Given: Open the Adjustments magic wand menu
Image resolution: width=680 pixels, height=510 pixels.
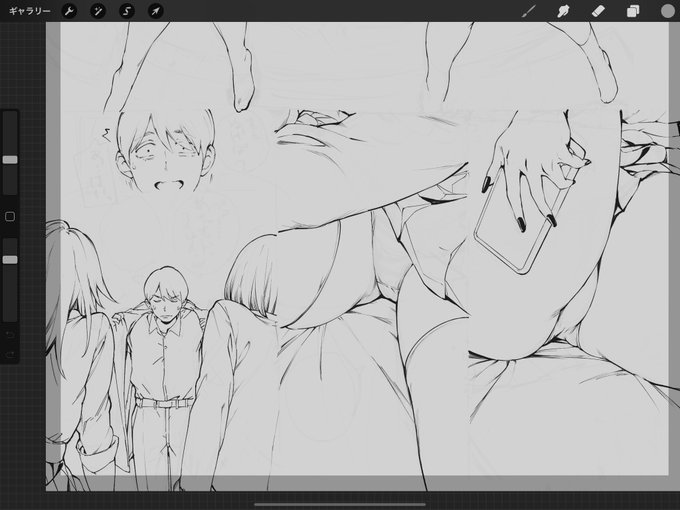Looking at the screenshot, I should tap(98, 11).
